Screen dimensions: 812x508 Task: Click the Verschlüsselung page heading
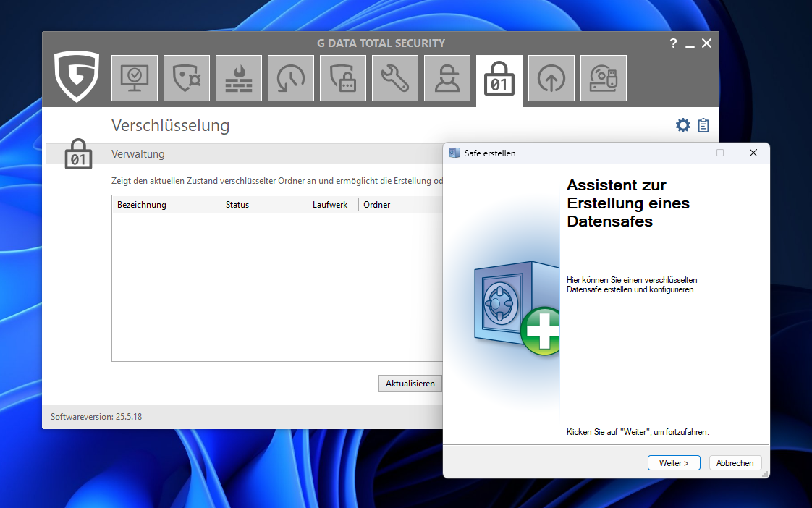(170, 125)
